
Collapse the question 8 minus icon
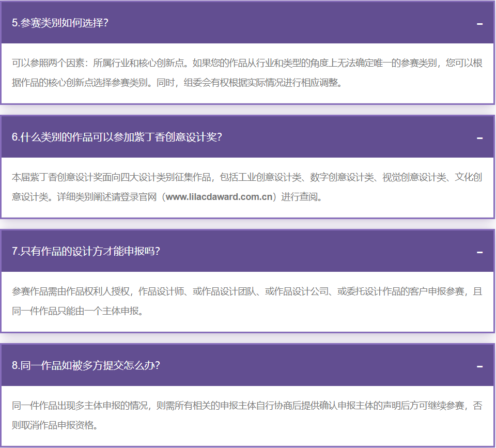point(479,366)
